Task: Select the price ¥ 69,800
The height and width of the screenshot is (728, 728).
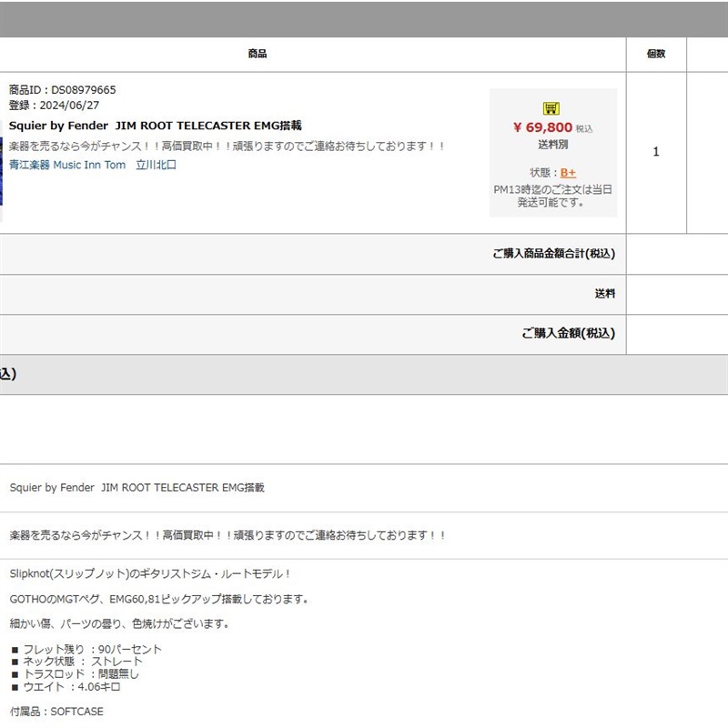Action: (x=542, y=127)
